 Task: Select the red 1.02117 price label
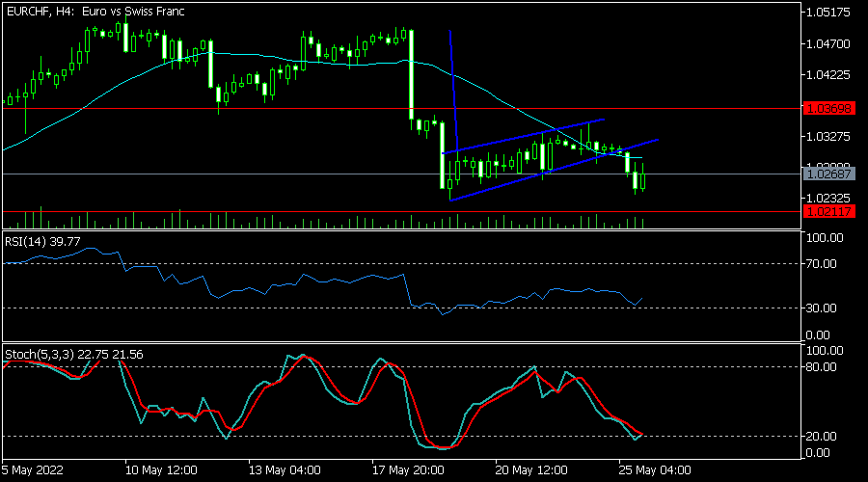(x=828, y=211)
